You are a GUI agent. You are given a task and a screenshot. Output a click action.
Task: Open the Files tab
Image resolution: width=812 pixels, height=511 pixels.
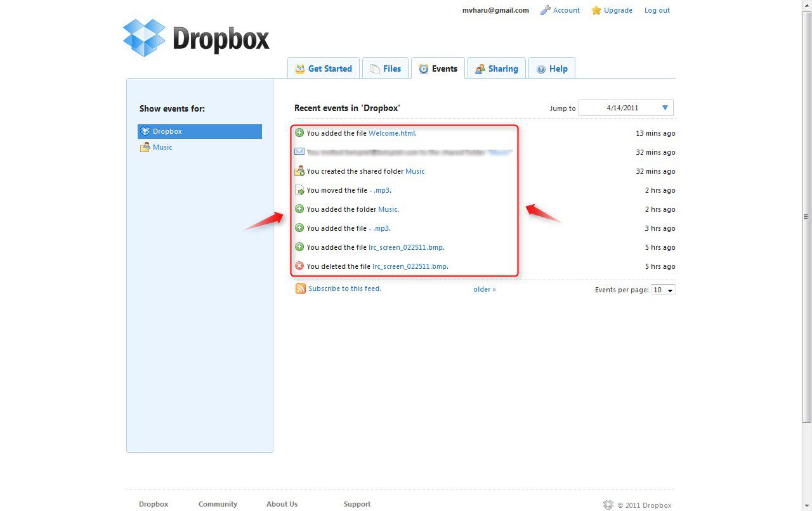click(385, 68)
